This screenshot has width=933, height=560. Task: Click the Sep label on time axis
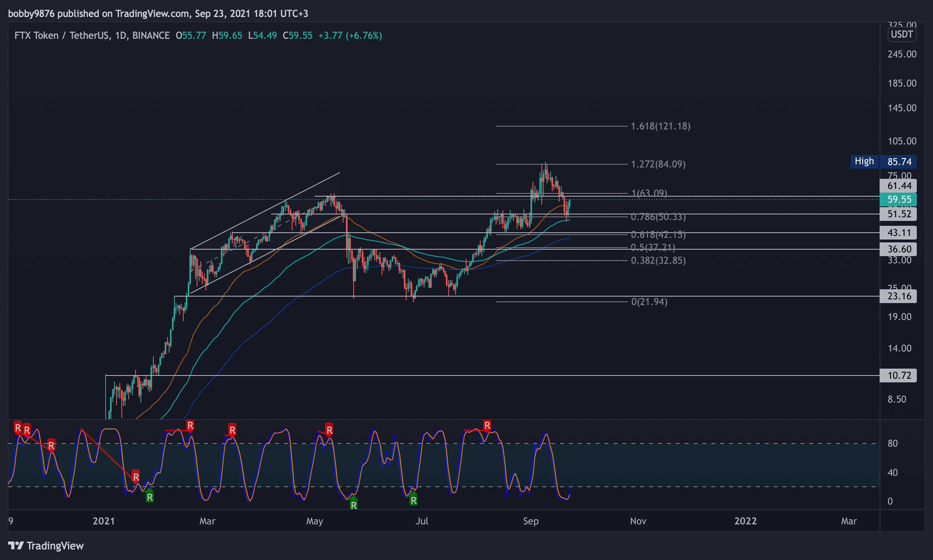(531, 521)
